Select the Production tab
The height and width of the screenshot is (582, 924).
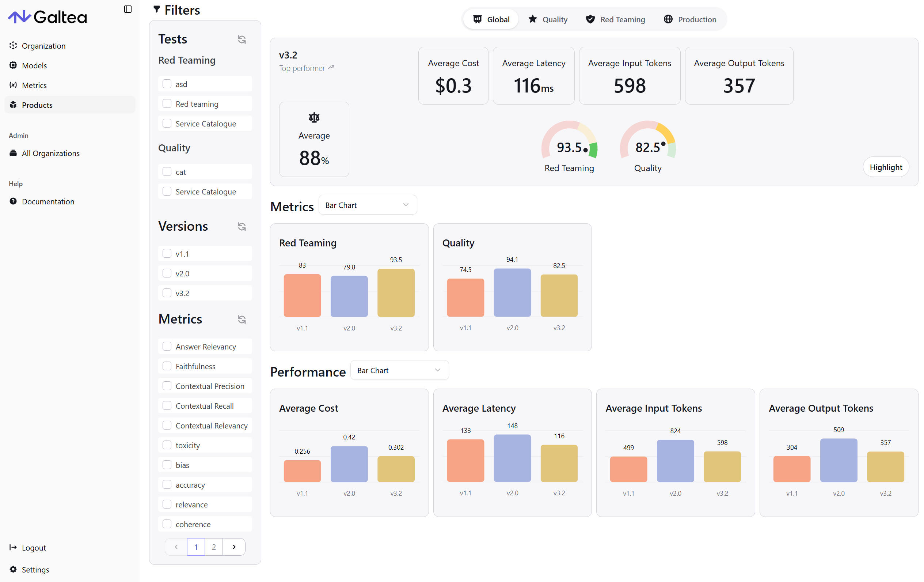pos(690,19)
